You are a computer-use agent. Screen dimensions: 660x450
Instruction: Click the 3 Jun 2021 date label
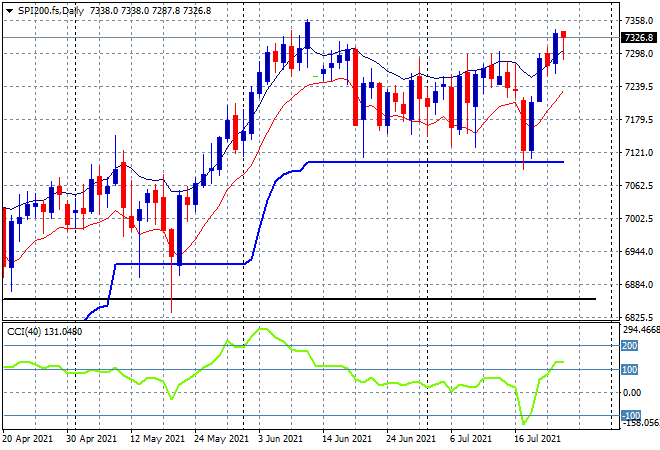tap(280, 439)
